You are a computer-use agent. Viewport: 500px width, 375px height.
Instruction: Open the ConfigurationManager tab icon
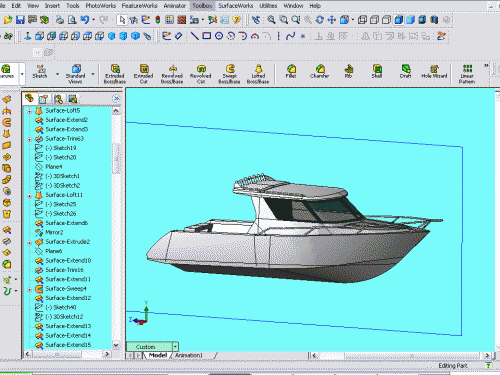pos(59,99)
